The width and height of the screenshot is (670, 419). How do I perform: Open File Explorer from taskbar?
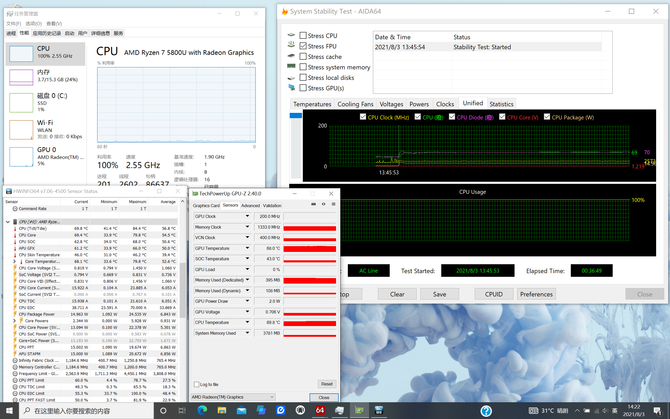point(222,410)
